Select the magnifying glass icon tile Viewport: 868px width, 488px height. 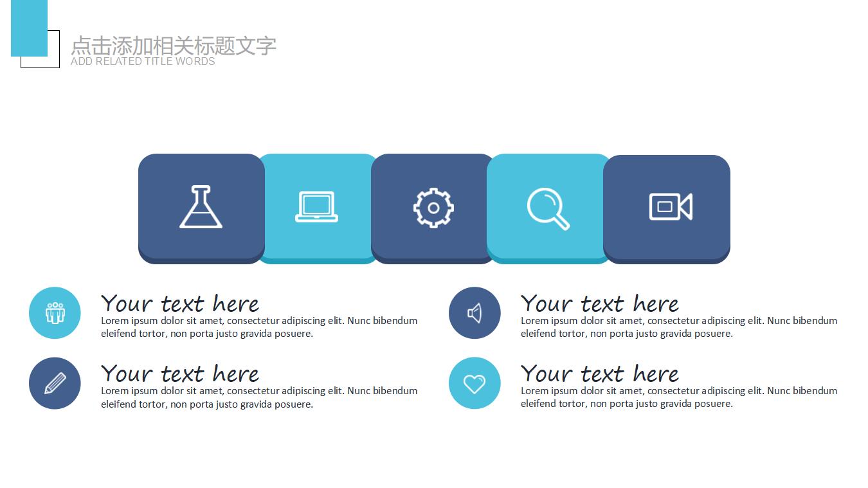pyautogui.click(x=548, y=208)
